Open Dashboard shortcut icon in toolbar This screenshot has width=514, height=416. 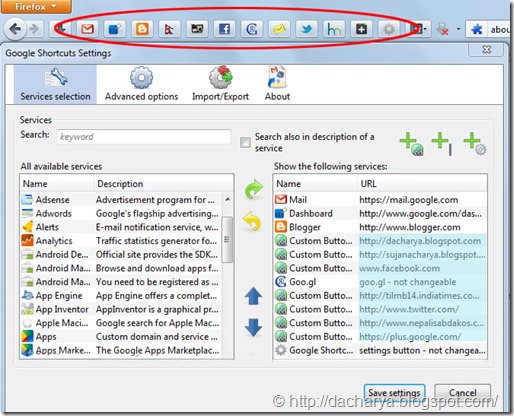click(x=115, y=29)
